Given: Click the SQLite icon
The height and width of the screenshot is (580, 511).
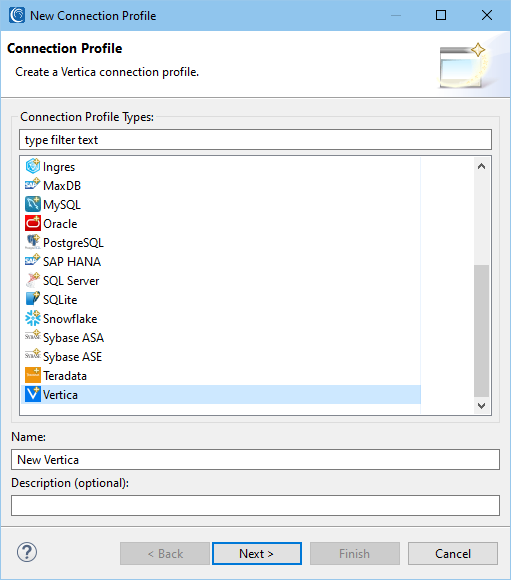Looking at the screenshot, I should coord(33,300).
